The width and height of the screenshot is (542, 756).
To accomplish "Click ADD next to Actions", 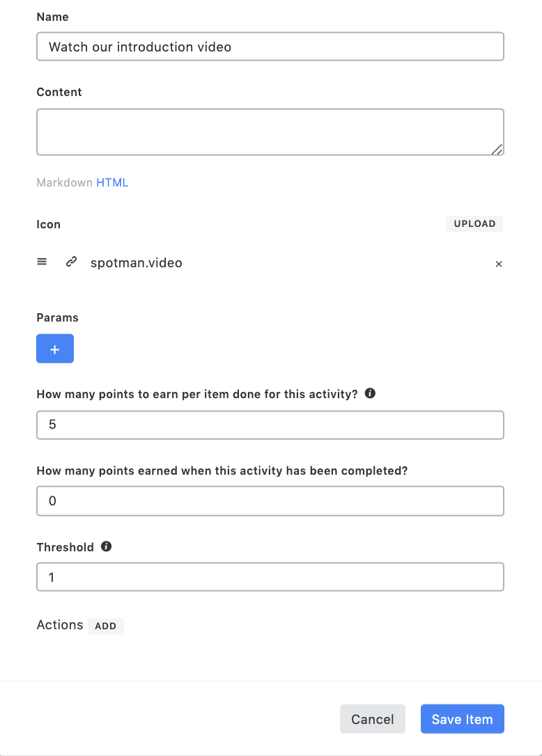I will [105, 626].
